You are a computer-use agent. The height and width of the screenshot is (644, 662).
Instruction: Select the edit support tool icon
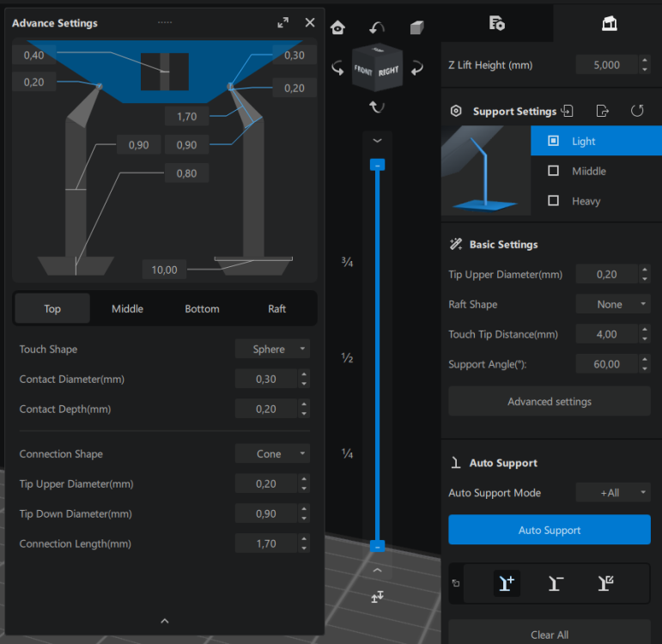[605, 583]
